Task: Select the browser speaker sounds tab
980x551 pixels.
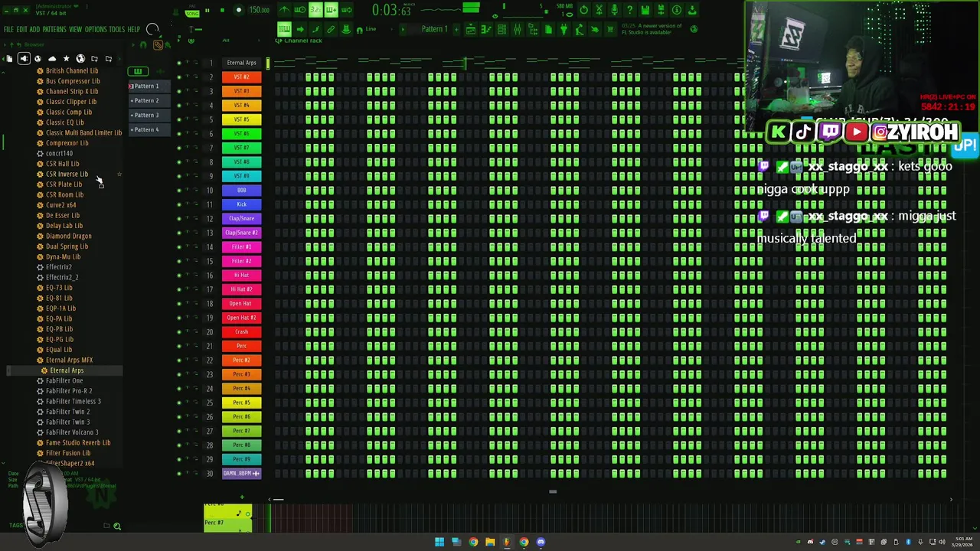Action: click(24, 59)
